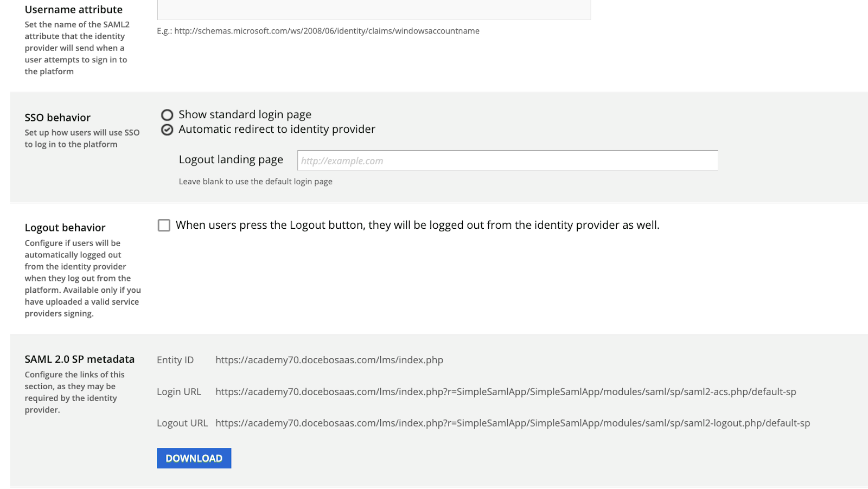Click the "Automatic redirect to identity provider" label text
The width and height of the screenshot is (868, 489).
tap(277, 129)
